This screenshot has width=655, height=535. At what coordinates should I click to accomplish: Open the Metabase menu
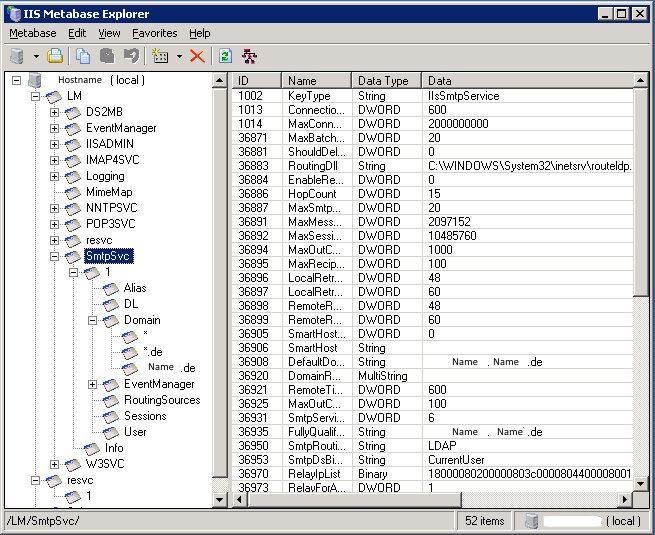[x=32, y=33]
